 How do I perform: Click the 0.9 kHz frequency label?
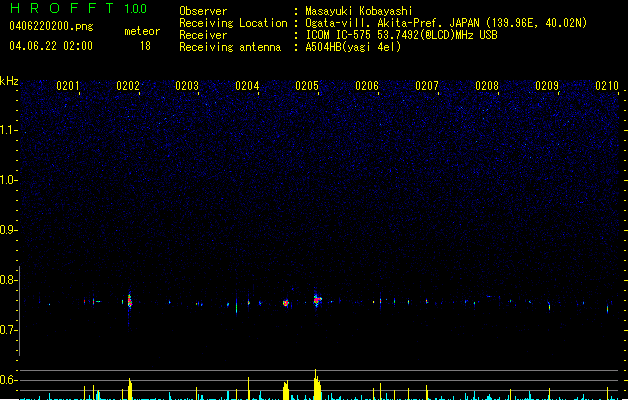8,230
